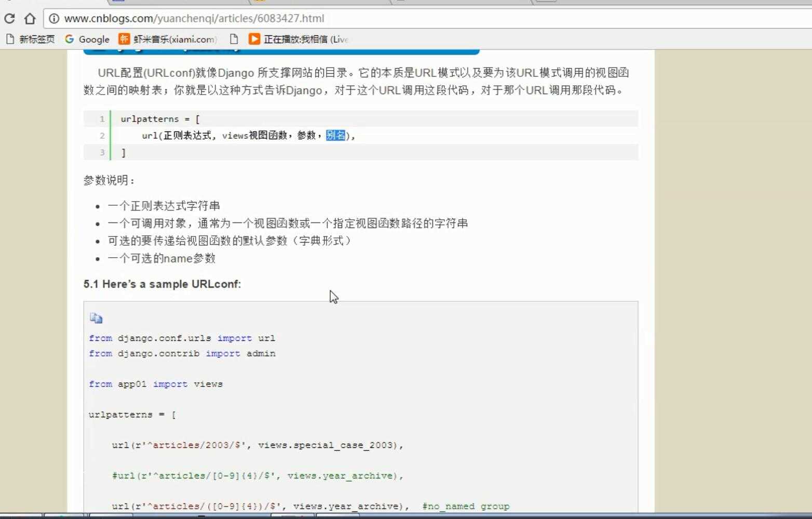Click the bullet about 可调用对象
812x519 pixels.
[x=288, y=223]
